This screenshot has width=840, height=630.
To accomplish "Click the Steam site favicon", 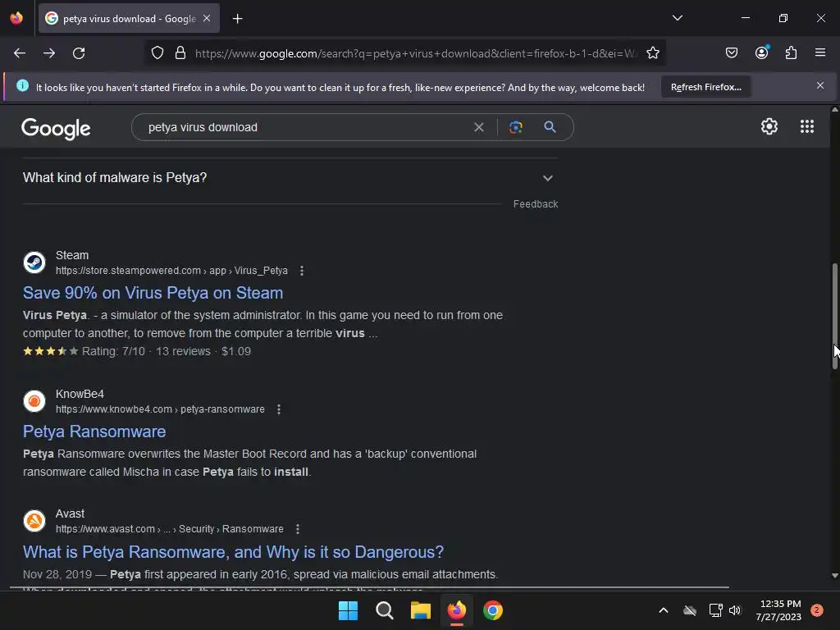I will click(x=34, y=263).
